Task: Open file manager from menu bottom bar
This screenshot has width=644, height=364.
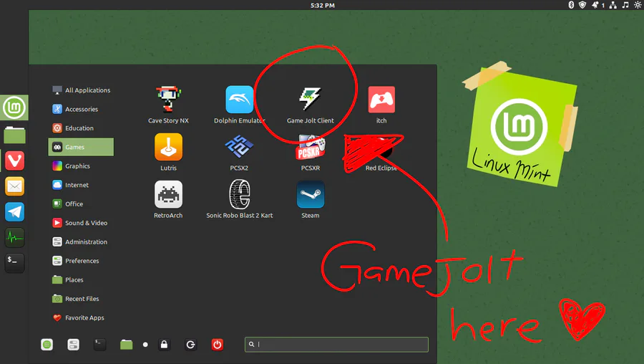Action: (127, 344)
